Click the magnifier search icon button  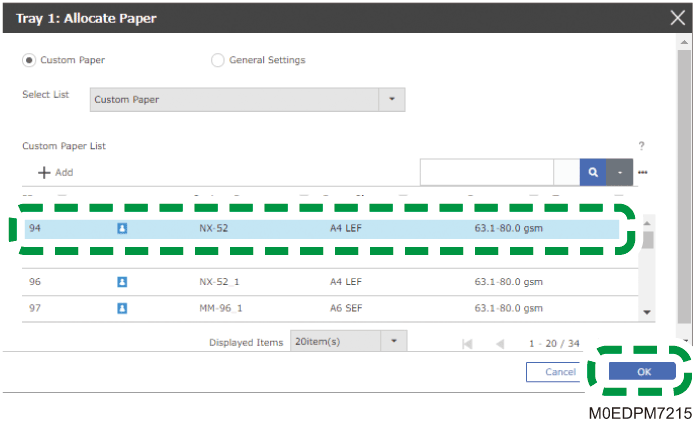[593, 172]
